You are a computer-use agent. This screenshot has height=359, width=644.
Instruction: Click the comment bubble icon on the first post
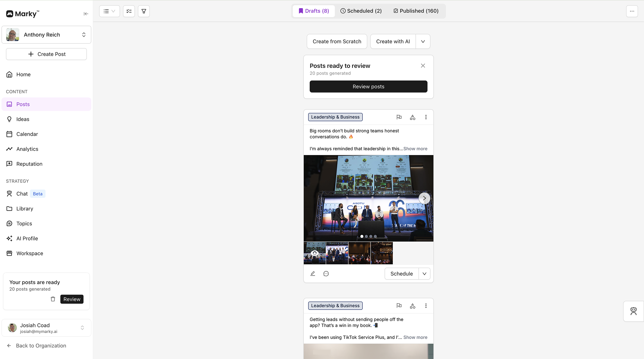(326, 274)
